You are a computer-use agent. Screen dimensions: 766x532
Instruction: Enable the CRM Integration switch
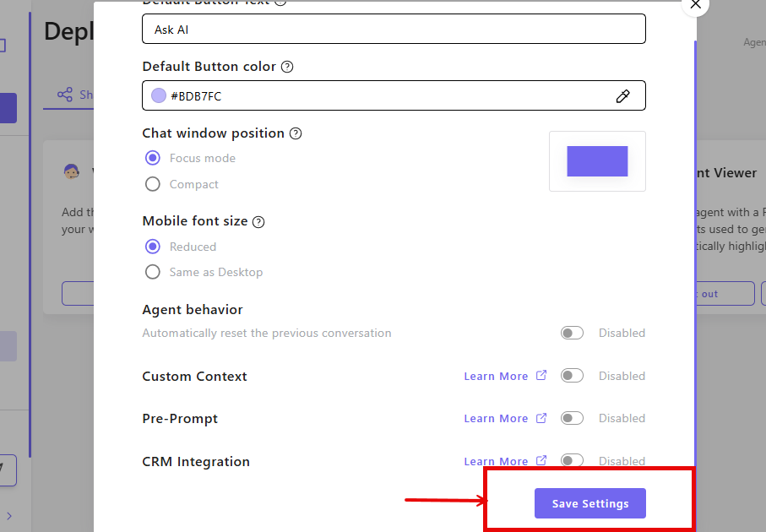click(x=572, y=460)
